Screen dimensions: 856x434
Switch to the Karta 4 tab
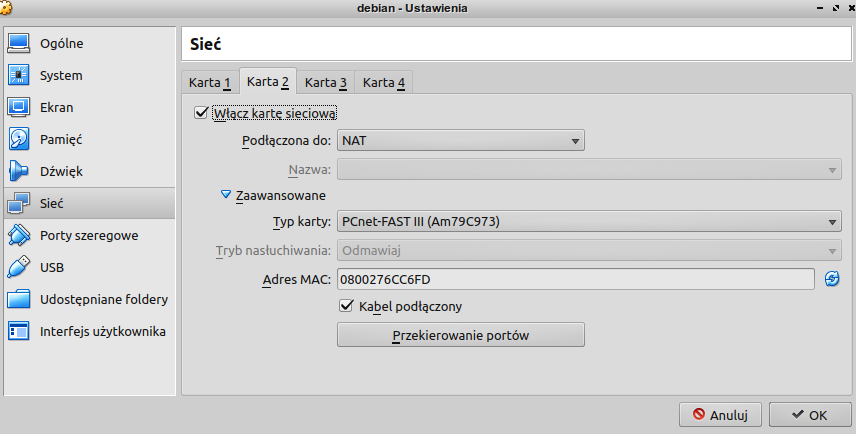click(383, 82)
